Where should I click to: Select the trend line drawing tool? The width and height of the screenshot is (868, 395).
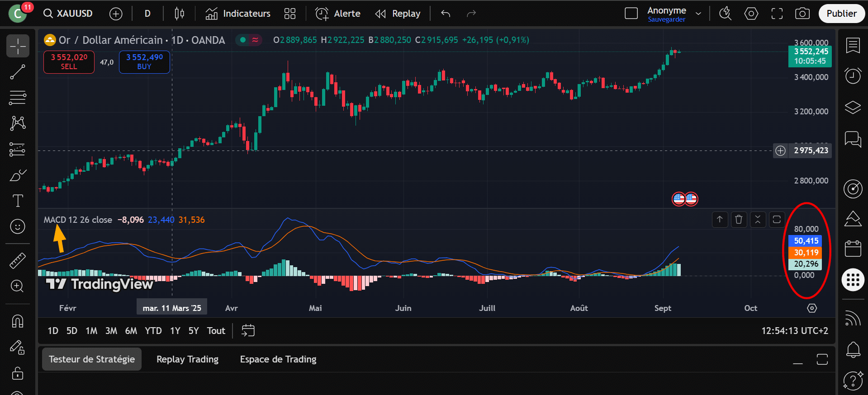coord(18,72)
